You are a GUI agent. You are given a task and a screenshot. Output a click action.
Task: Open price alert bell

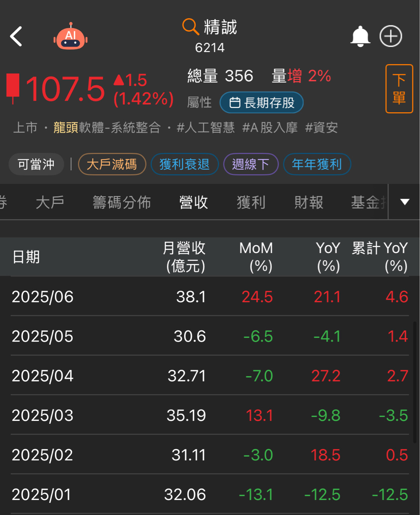point(360,37)
